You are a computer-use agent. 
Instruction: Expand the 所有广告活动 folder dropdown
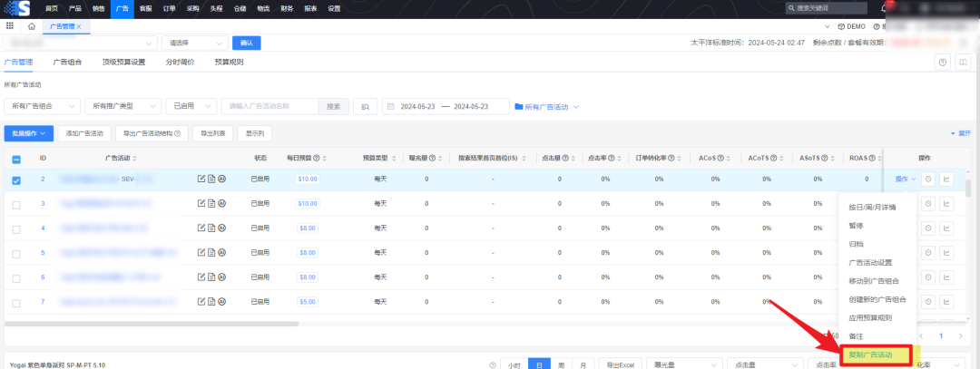tap(547, 107)
